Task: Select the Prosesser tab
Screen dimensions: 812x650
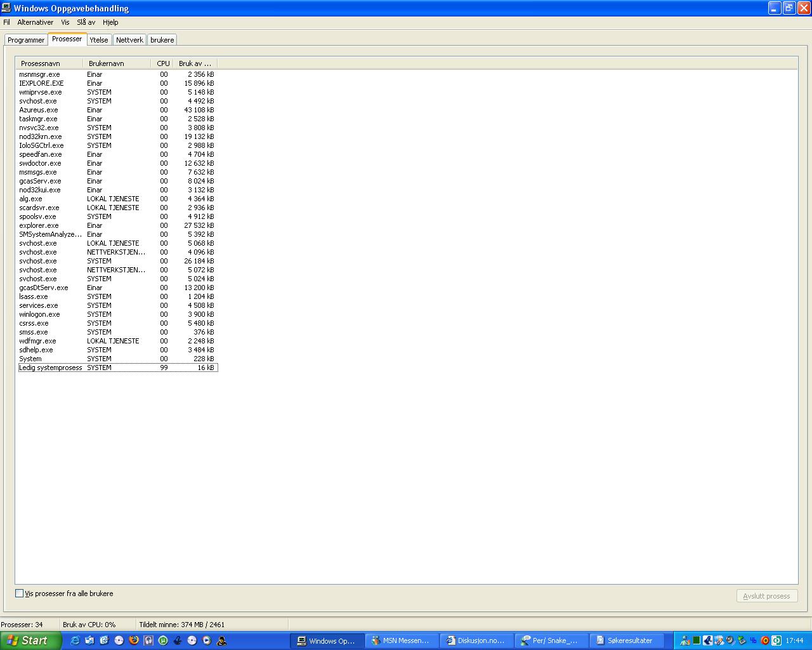Action: pos(67,39)
